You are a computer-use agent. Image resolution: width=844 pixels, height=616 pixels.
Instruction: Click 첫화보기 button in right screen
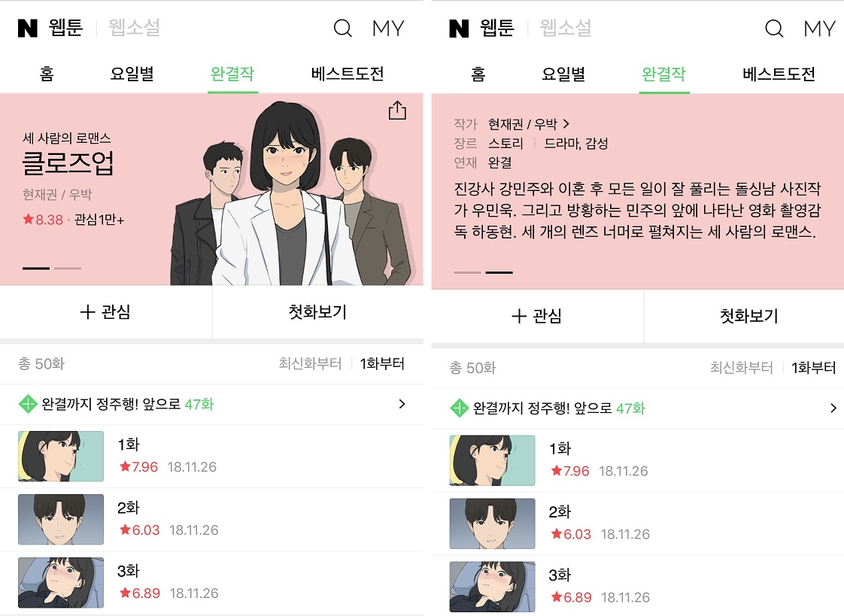[748, 316]
